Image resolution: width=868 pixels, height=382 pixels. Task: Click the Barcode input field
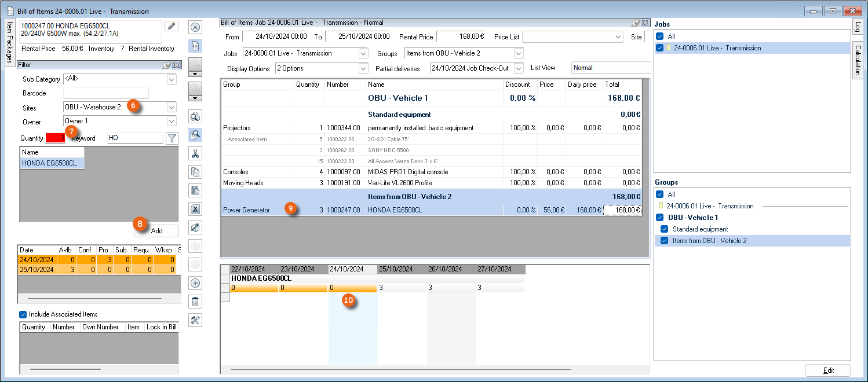[x=105, y=93]
